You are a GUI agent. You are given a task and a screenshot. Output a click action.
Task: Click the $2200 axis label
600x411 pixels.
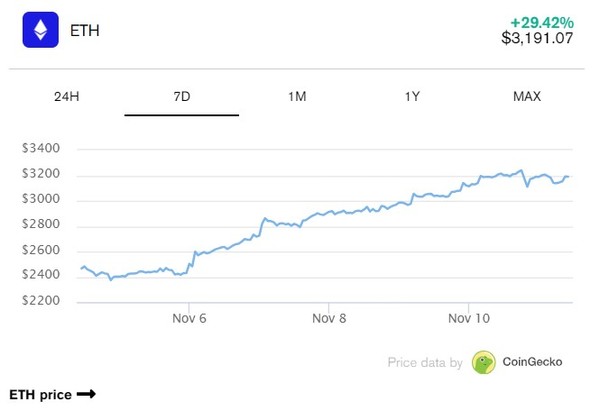click(41, 301)
